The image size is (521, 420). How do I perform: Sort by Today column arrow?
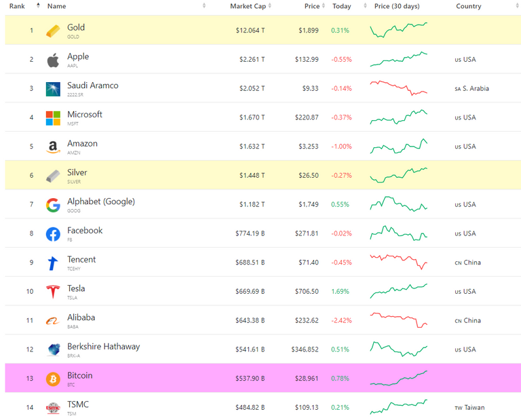click(365, 5)
